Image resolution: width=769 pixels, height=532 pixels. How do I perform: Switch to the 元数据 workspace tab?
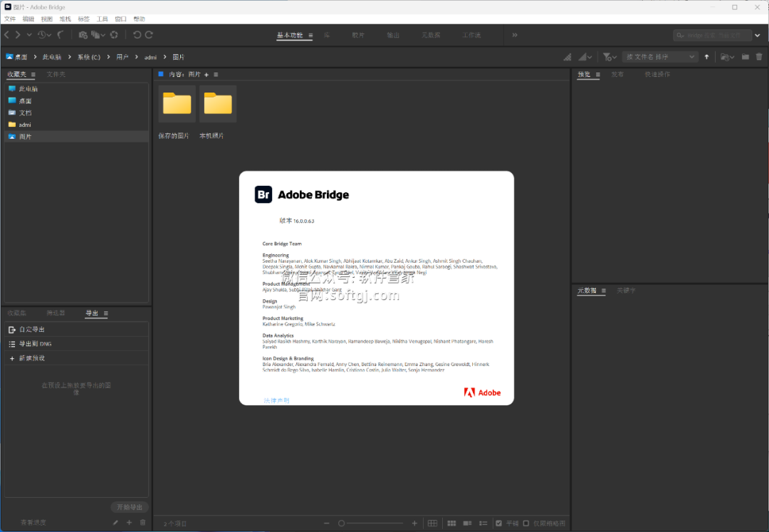[x=431, y=35]
